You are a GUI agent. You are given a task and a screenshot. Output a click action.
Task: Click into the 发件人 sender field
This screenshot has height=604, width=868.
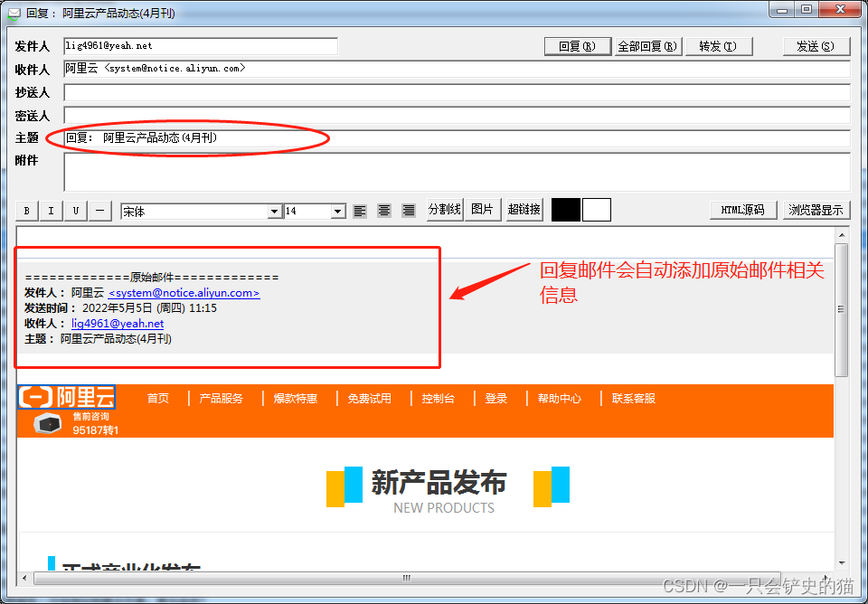(x=201, y=46)
